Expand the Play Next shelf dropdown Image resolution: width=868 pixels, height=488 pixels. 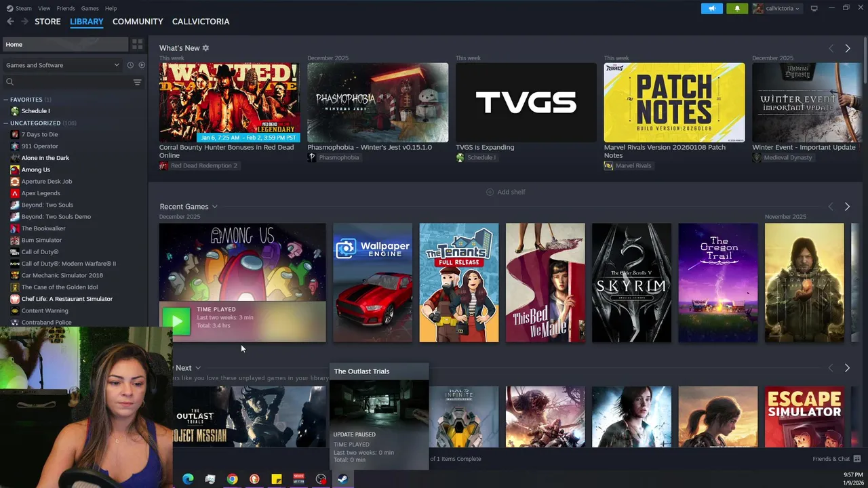tap(198, 368)
